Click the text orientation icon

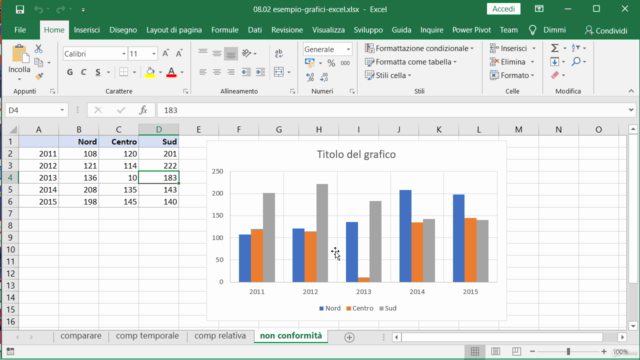click(x=247, y=53)
